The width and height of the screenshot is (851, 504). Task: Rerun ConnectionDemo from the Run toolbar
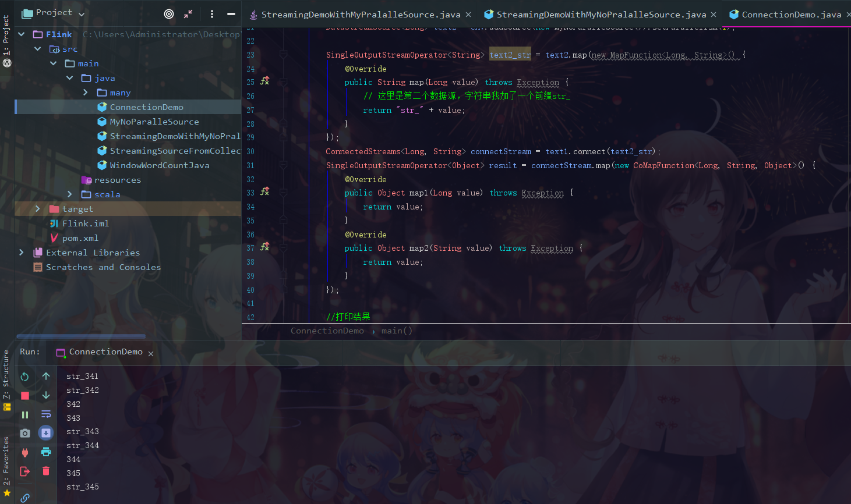coord(24,377)
